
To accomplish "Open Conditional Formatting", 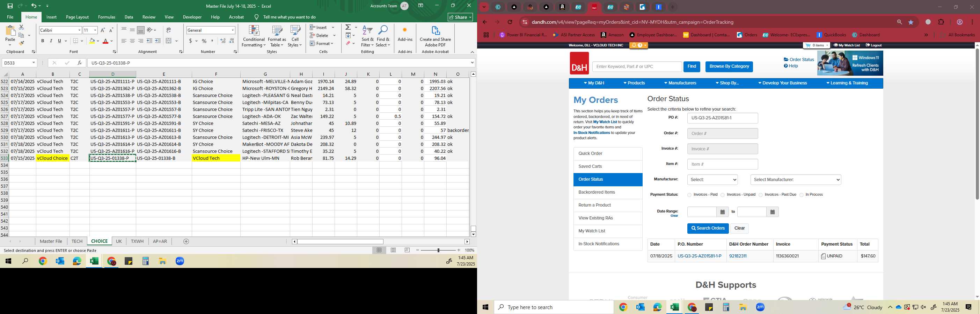I will [x=254, y=37].
